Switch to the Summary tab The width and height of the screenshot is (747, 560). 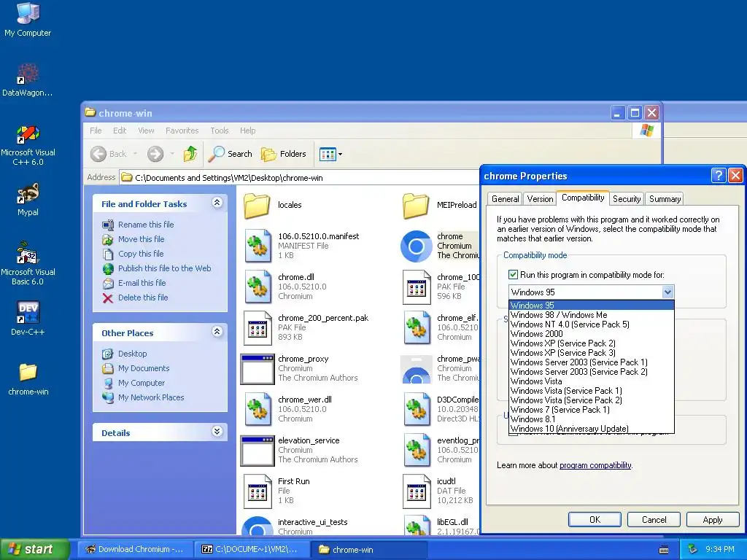(x=665, y=199)
